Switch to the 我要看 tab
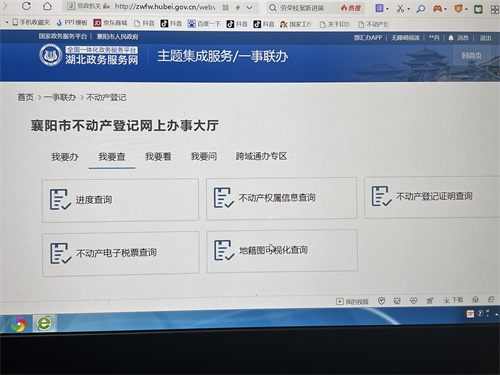Viewport: 500px width, 375px height. point(158,156)
